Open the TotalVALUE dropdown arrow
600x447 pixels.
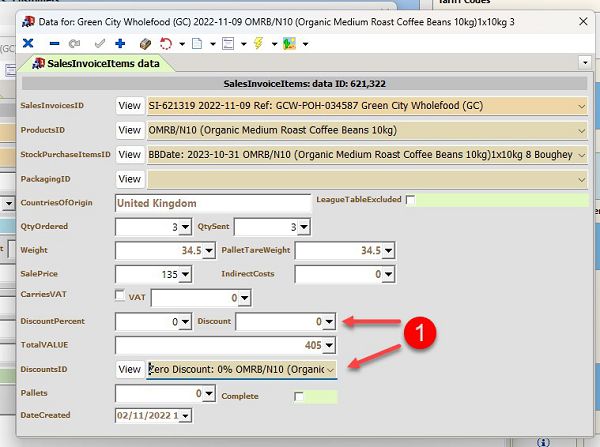pos(329,346)
